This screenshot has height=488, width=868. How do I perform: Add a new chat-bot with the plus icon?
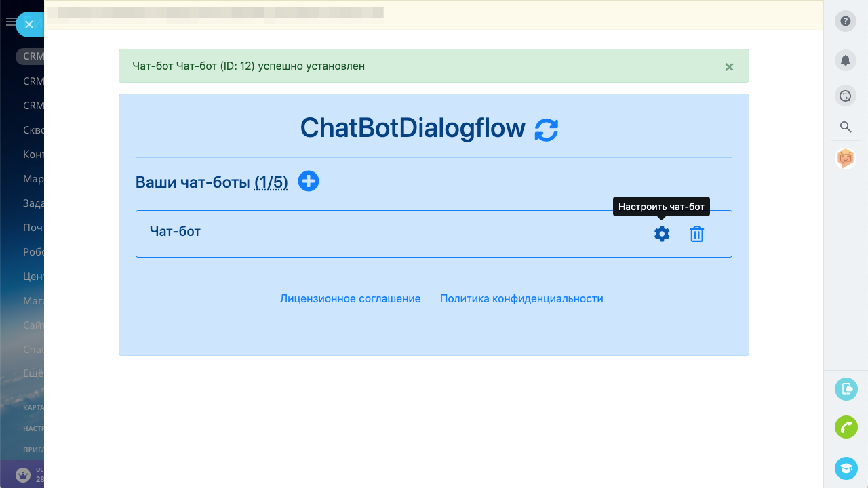(x=309, y=181)
